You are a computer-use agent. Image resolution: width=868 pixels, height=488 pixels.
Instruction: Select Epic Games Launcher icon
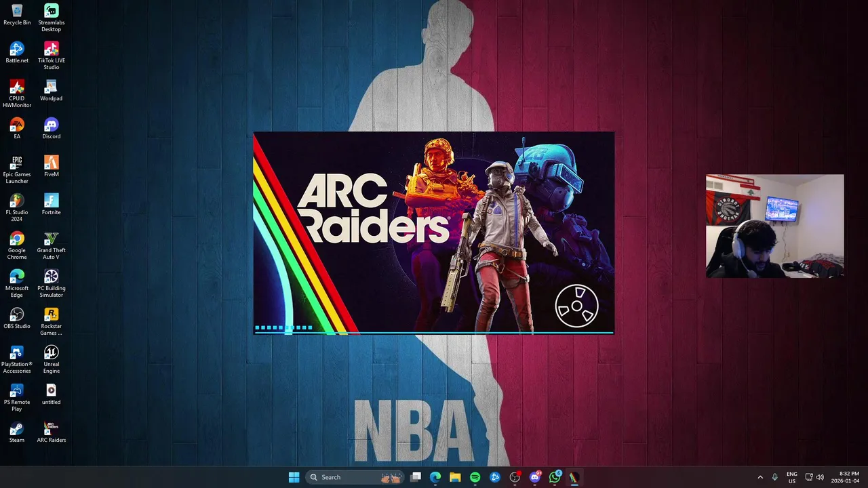tap(17, 169)
